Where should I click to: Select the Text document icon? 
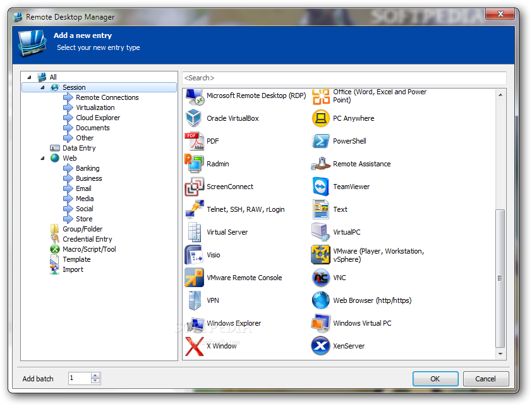(x=320, y=209)
